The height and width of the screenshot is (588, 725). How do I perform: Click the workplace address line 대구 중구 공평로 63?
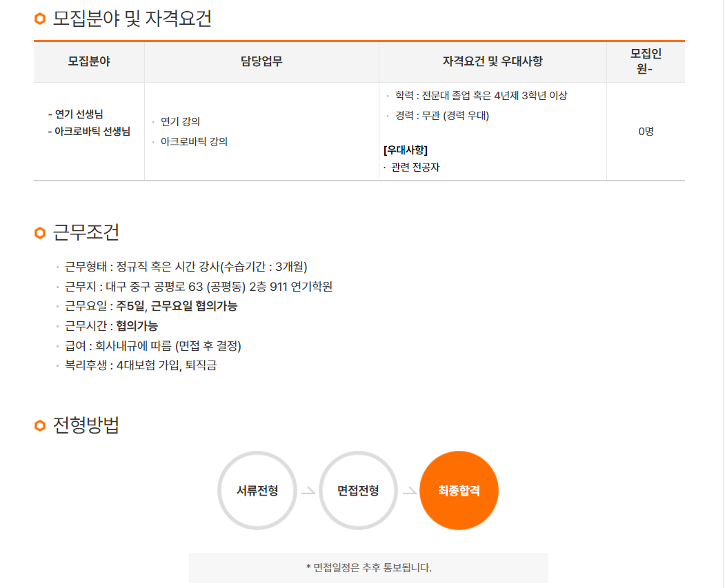[x=199, y=287]
